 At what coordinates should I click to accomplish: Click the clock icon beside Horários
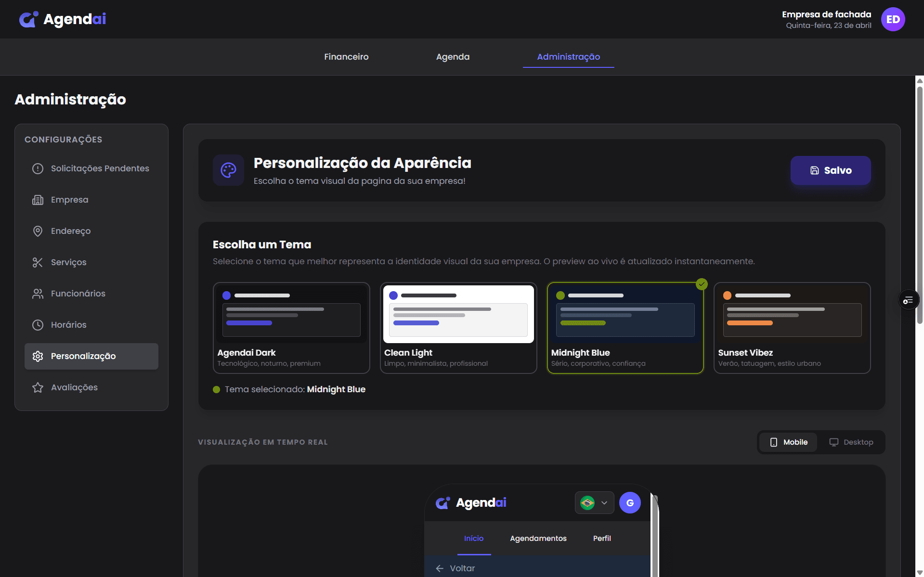pos(38,325)
